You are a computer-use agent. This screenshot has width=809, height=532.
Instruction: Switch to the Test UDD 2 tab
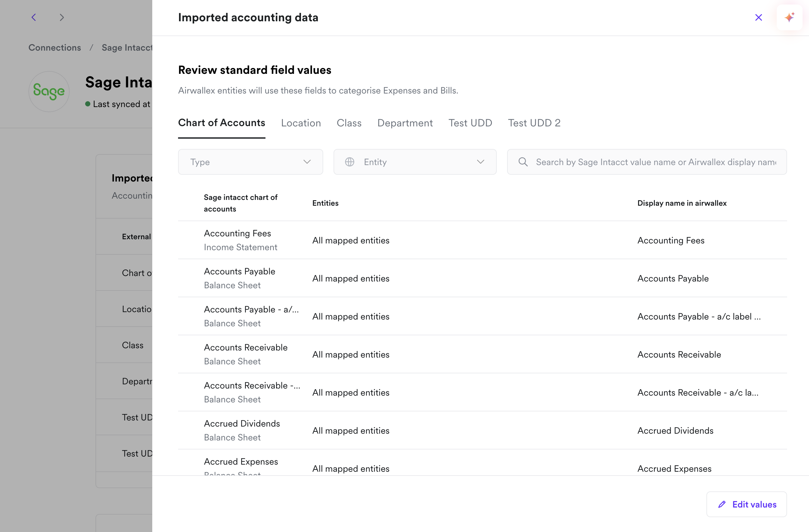click(x=534, y=123)
